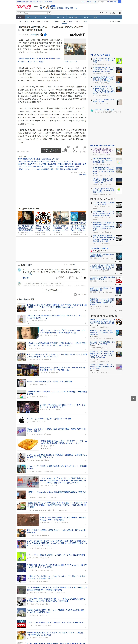Viewport: 138px width, 644px height.
Task: Click コメントを書く button
Action: click(x=69, y=265)
